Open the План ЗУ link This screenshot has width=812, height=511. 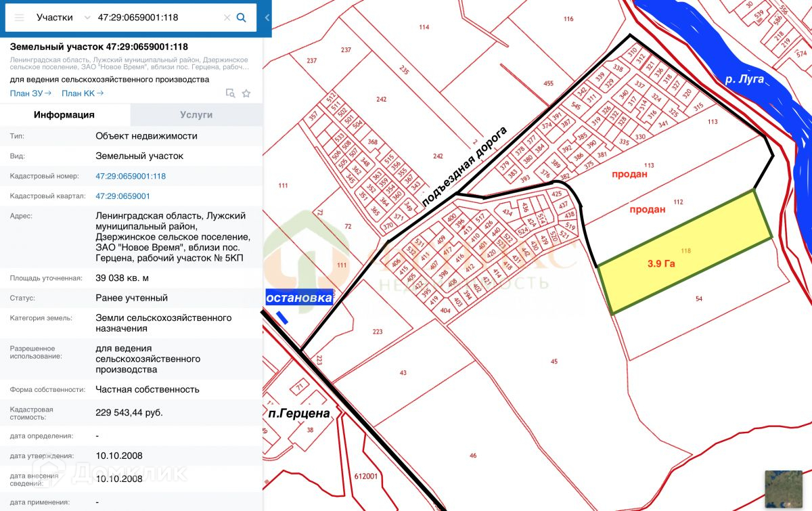tap(31, 93)
